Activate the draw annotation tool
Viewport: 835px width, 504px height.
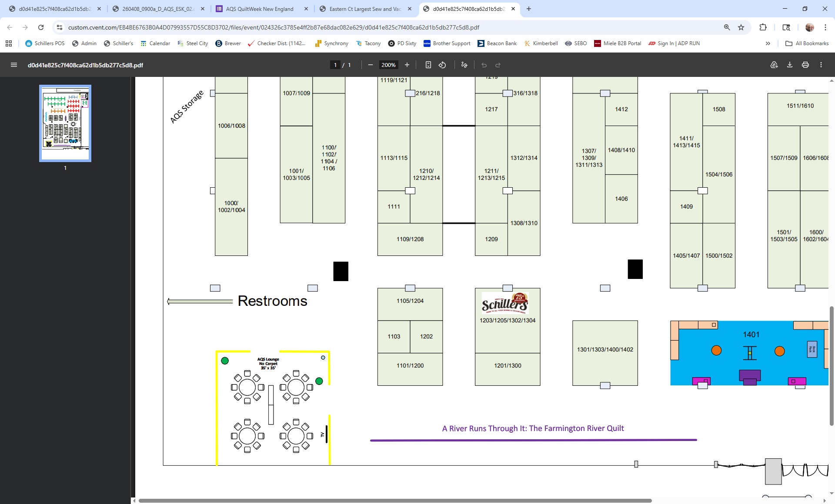(464, 65)
